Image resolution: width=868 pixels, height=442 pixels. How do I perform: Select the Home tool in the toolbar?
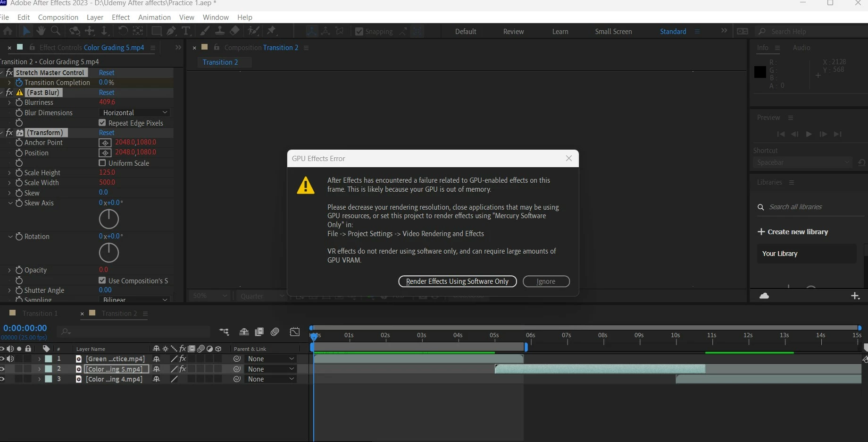8,31
